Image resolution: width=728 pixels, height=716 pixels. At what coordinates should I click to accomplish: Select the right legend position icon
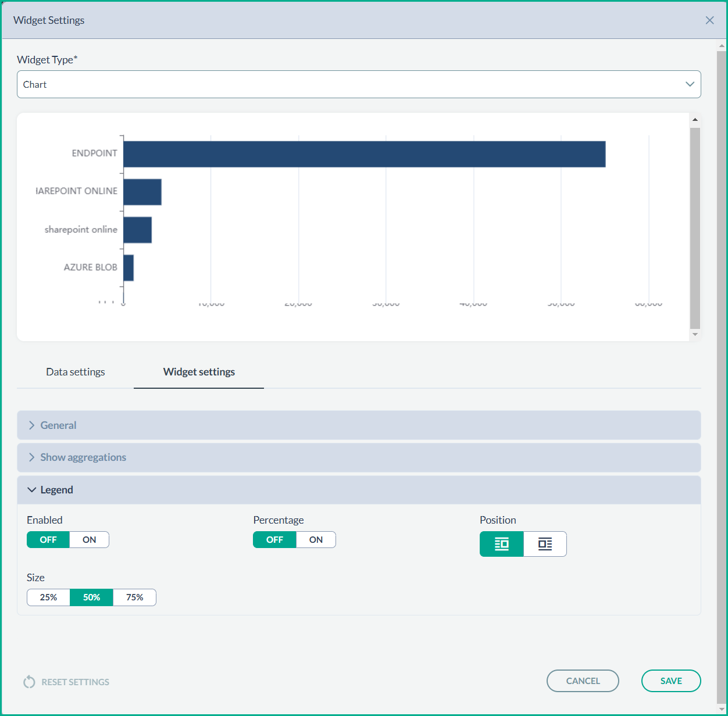(545, 544)
